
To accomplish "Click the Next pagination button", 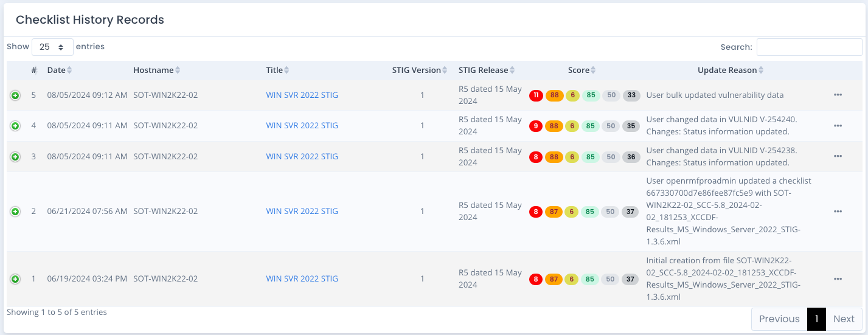I will point(844,319).
